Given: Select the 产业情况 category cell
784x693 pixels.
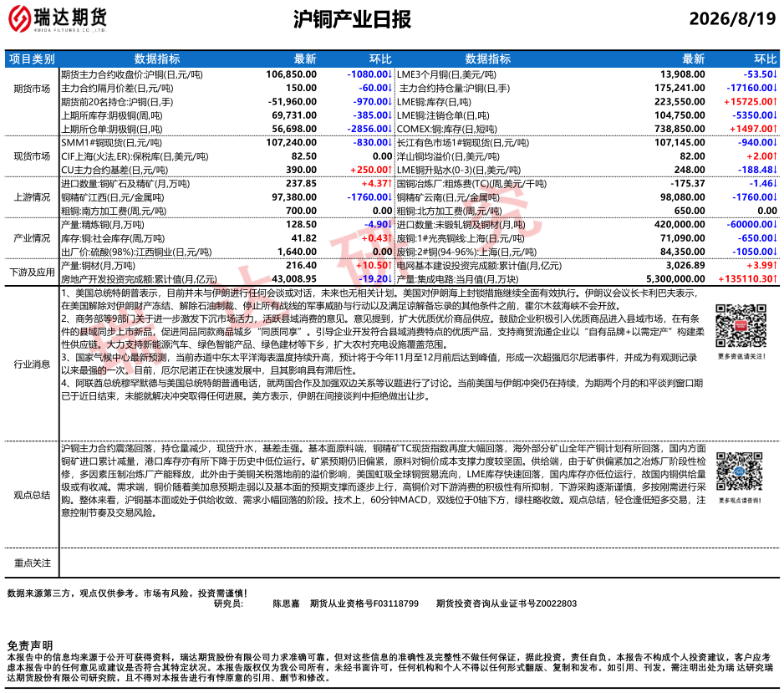Looking at the screenshot, I should [32, 238].
